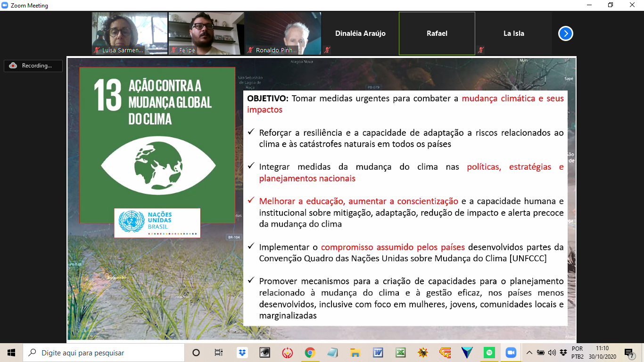Viewport: 644px width, 362px height.
Task: Open the Windows Start menu
Action: [11, 353]
